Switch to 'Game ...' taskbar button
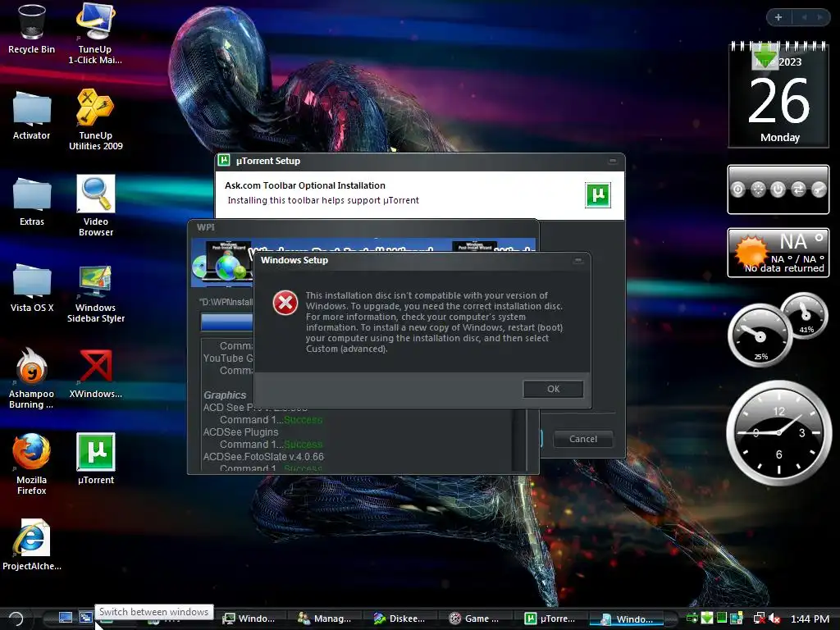Viewport: 840px width, 630px height. 475,619
